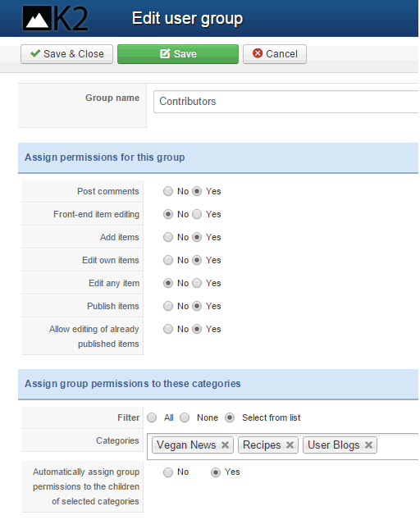420x520 pixels.
Task: Select the 'Select from list' filter option
Action: point(230,417)
